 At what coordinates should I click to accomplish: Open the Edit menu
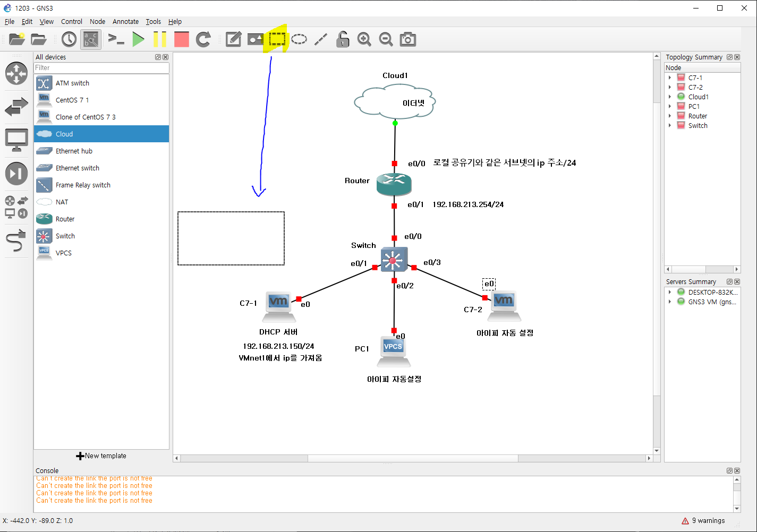coord(27,21)
